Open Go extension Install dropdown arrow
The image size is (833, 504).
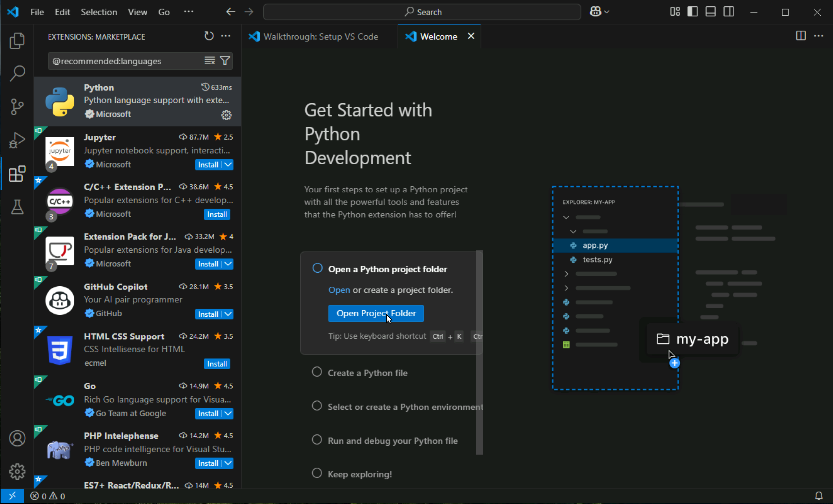(228, 413)
